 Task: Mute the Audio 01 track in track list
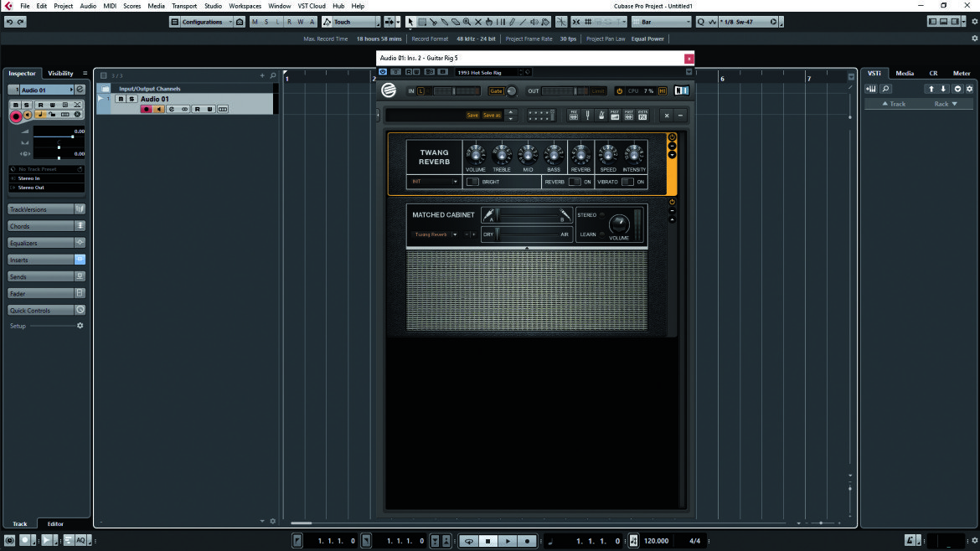(121, 99)
